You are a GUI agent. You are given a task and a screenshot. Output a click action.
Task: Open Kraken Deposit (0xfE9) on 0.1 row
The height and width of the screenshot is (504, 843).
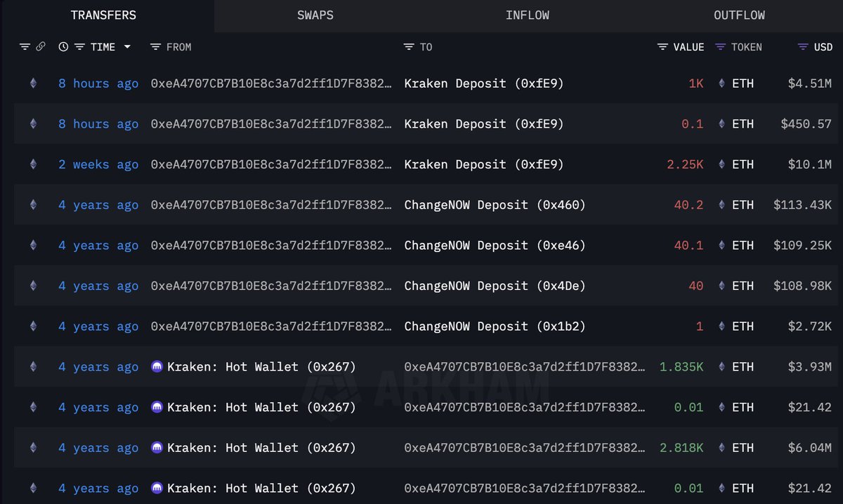tap(484, 124)
